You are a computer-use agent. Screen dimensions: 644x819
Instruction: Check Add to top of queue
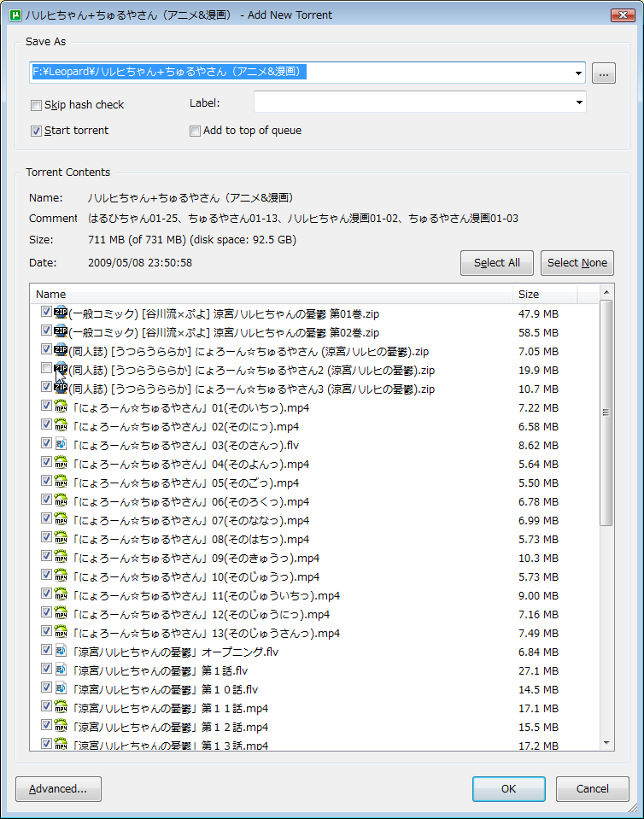click(195, 132)
